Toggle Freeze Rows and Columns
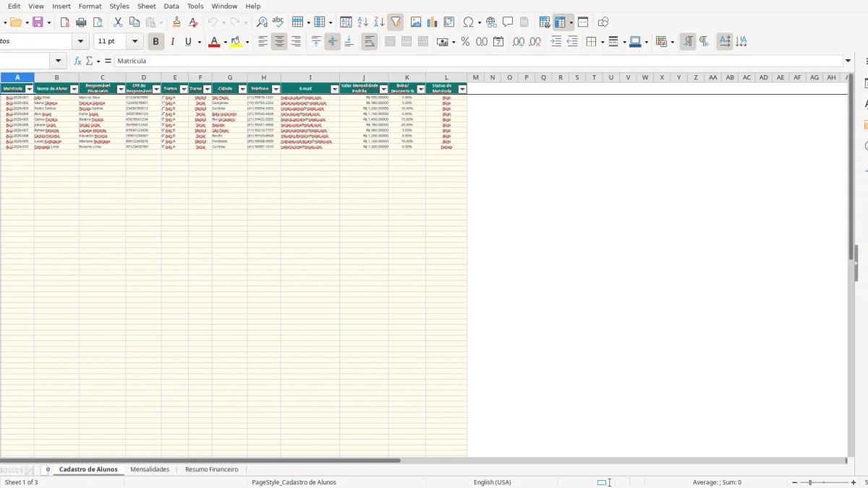The image size is (868, 488). point(561,22)
